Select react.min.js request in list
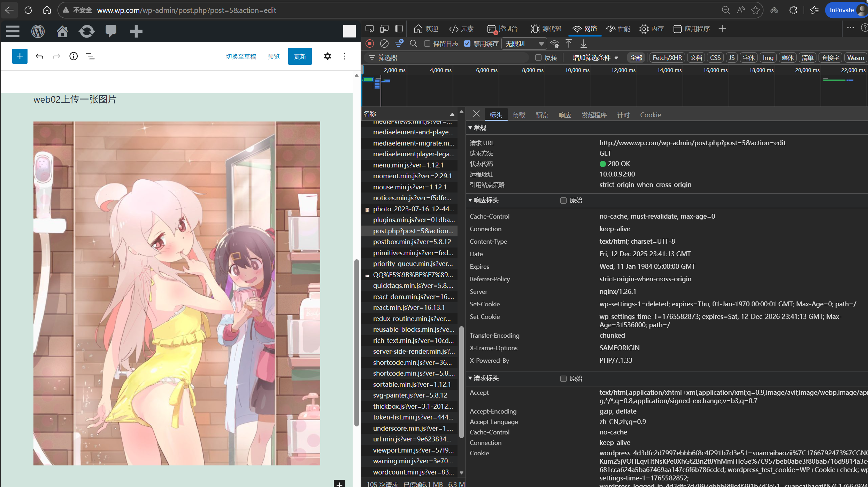Screen dimensions: 868x487 [409, 307]
